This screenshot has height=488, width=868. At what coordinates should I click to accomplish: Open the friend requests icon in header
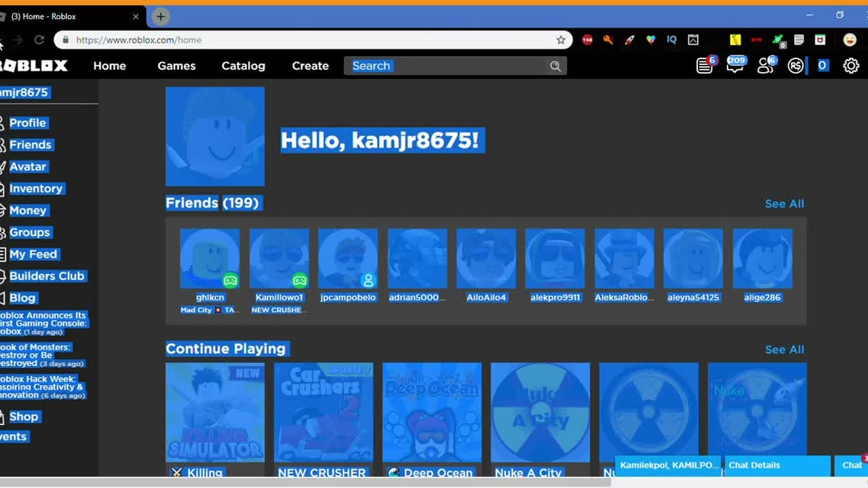coord(766,65)
